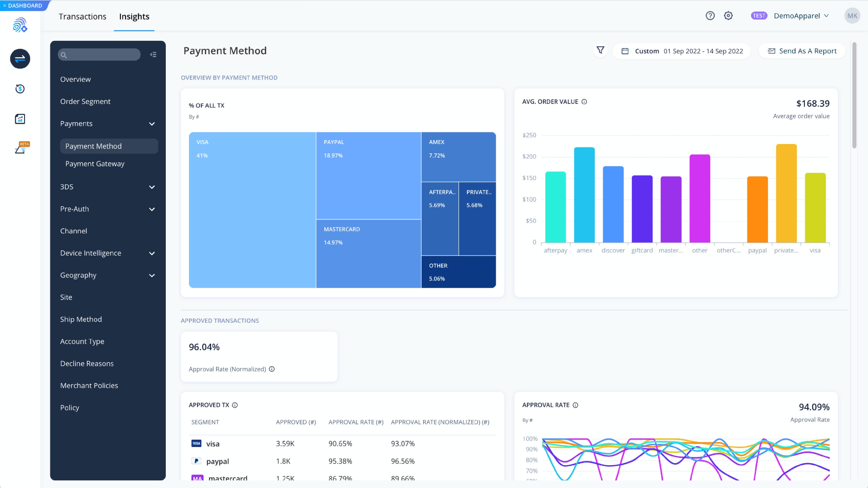Expand the 3DS menu section
This screenshot has height=488, width=868.
(152, 187)
